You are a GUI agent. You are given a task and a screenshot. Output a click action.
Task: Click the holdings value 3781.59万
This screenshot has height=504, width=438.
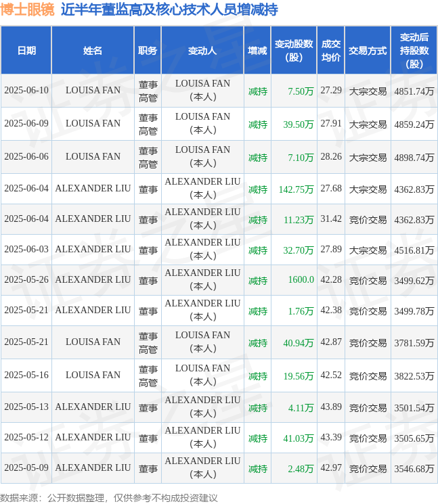pos(414,343)
